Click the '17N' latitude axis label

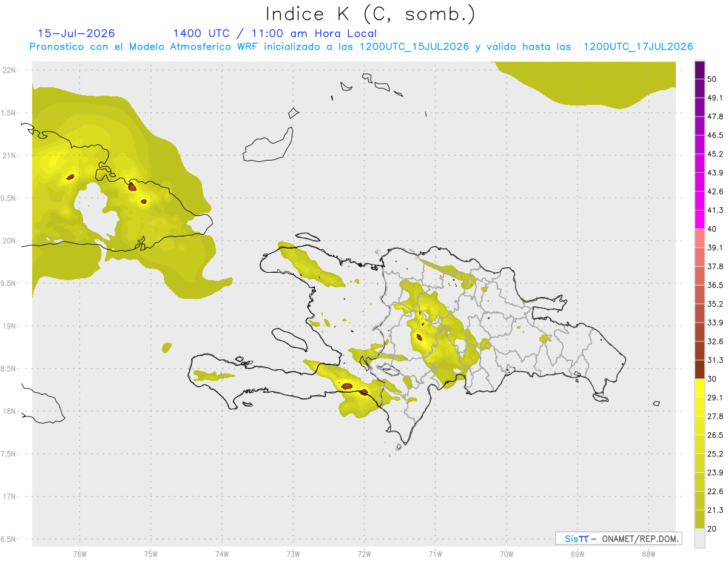coord(9,497)
